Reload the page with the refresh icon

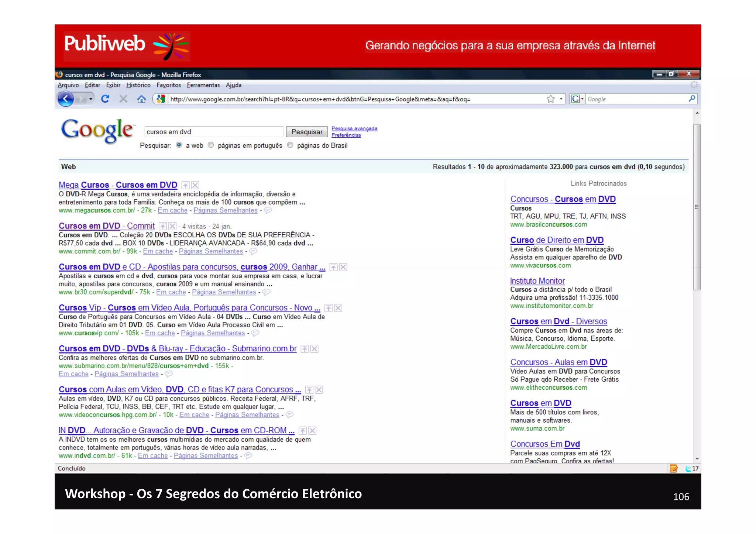(x=105, y=99)
